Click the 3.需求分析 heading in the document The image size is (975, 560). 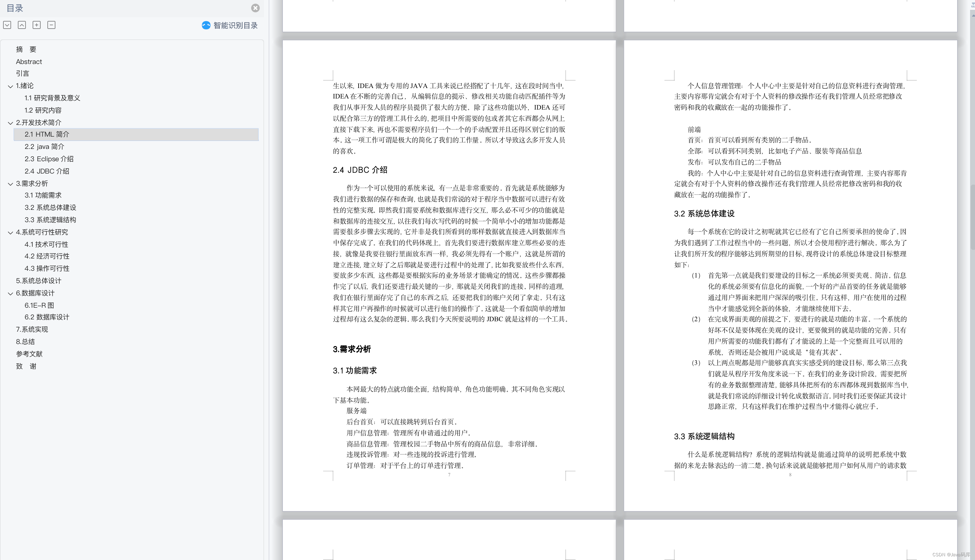pos(351,349)
